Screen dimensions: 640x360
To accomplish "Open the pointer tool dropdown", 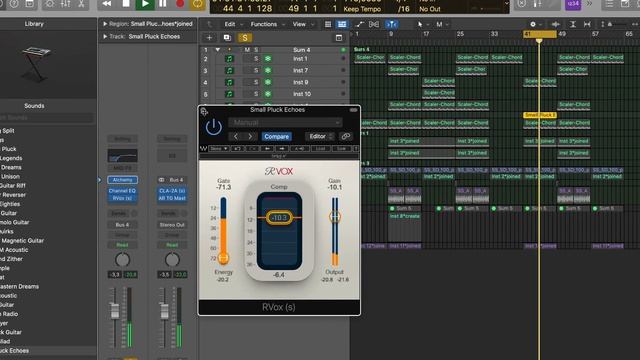I will [x=422, y=24].
